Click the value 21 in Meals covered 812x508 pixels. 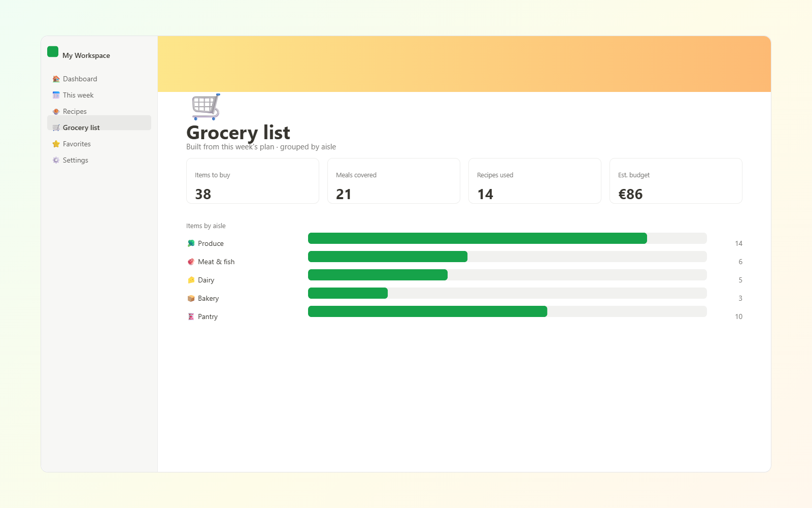[344, 194]
